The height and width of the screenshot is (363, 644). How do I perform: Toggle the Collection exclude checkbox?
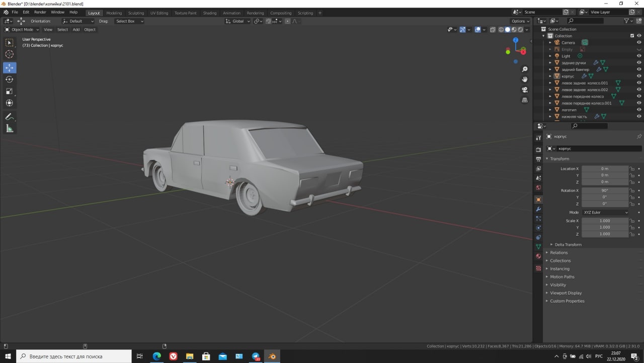[x=632, y=36]
